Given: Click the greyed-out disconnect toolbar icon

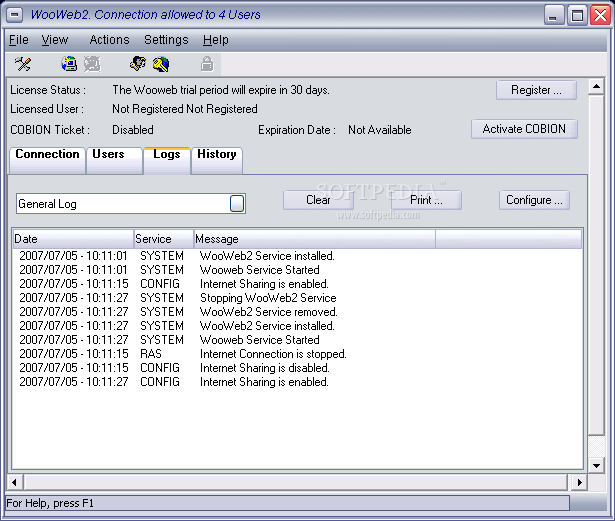Looking at the screenshot, I should coord(93,64).
